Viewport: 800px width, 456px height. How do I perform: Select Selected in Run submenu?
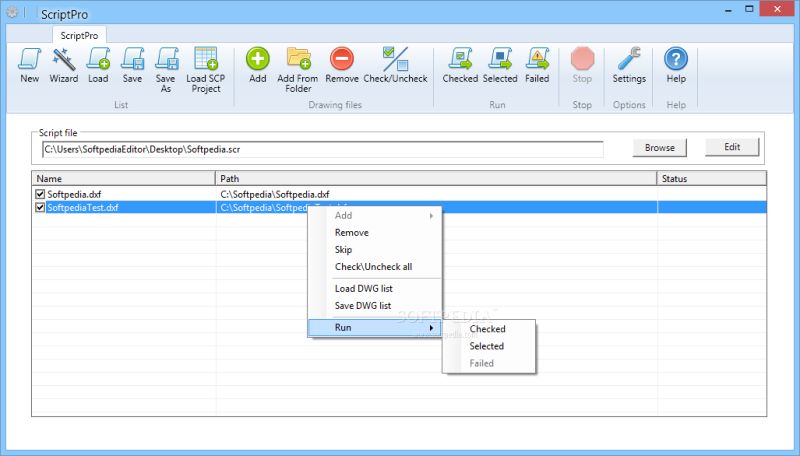tap(489, 346)
